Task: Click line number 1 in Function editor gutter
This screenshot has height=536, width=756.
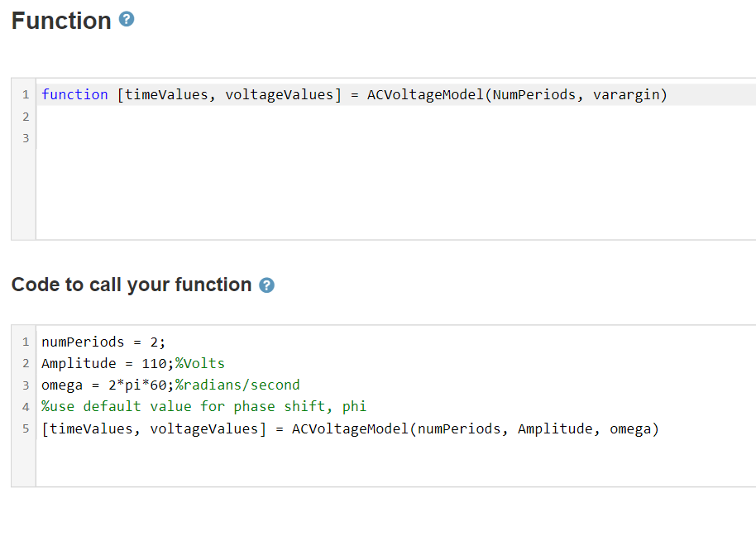Action: 26,95
